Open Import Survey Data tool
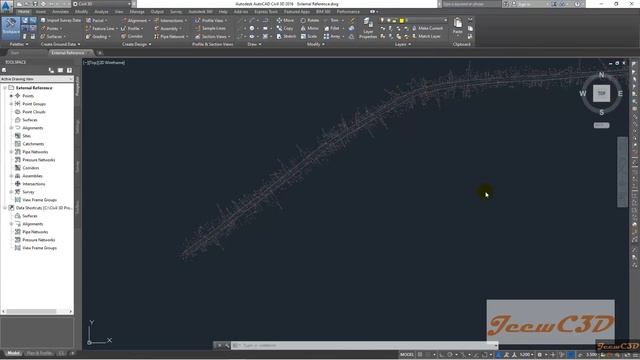The image size is (640, 360). [60, 20]
